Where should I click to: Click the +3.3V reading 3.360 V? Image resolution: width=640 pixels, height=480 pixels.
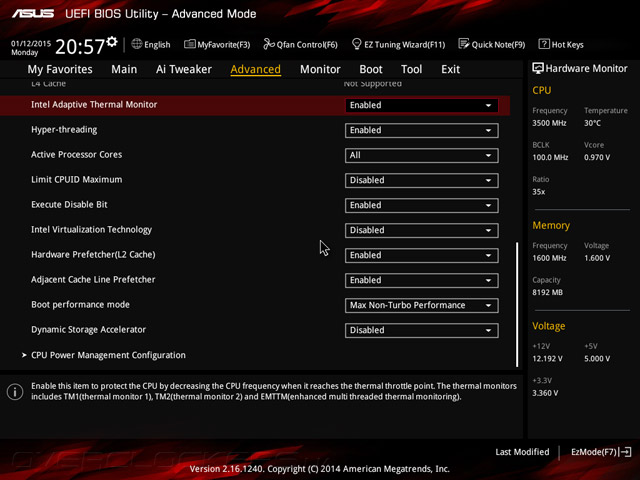(x=545, y=393)
